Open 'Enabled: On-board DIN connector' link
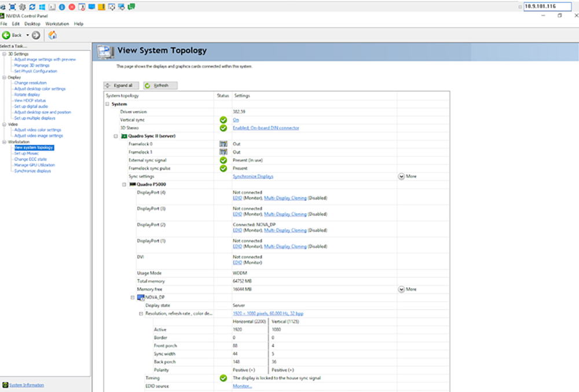The width and height of the screenshot is (579, 392). pyautogui.click(x=266, y=128)
